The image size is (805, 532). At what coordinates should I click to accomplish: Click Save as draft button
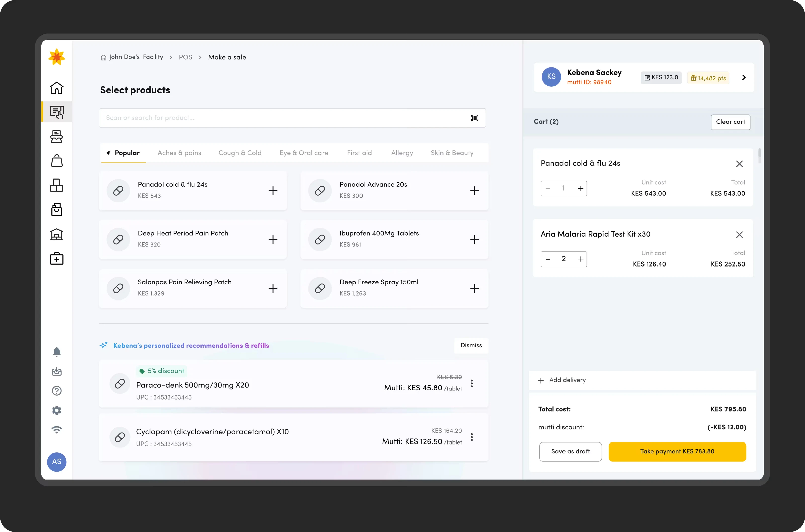570,451
